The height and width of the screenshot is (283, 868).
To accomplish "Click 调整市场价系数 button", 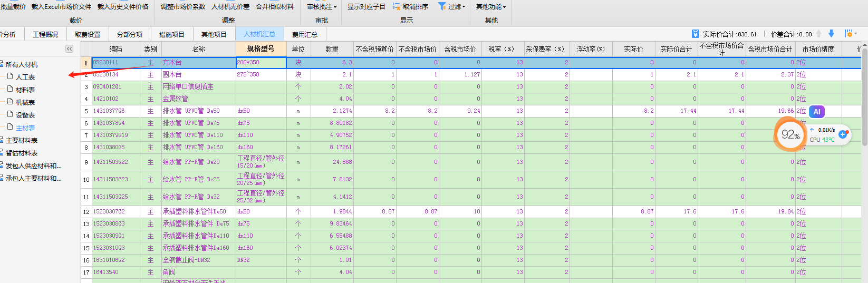I will pos(183,7).
